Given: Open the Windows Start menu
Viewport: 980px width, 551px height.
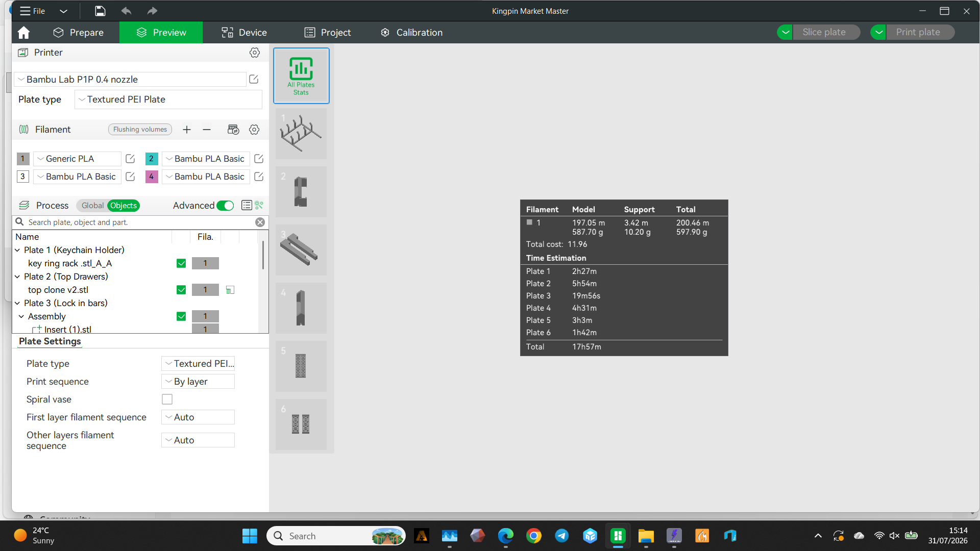Looking at the screenshot, I should tap(250, 536).
